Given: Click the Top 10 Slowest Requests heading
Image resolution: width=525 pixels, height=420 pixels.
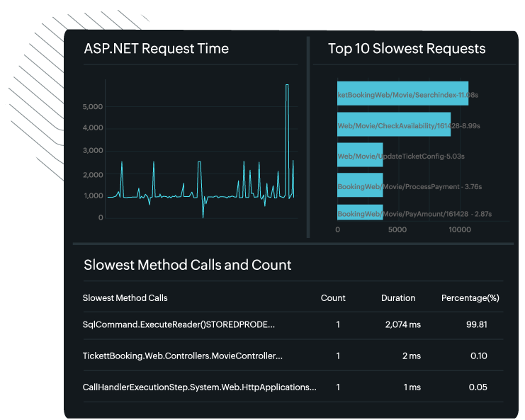Looking at the screenshot, I should click(407, 49).
